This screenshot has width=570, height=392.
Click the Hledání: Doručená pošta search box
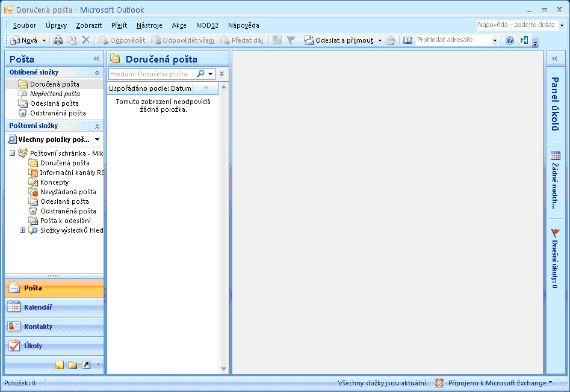[x=152, y=74]
